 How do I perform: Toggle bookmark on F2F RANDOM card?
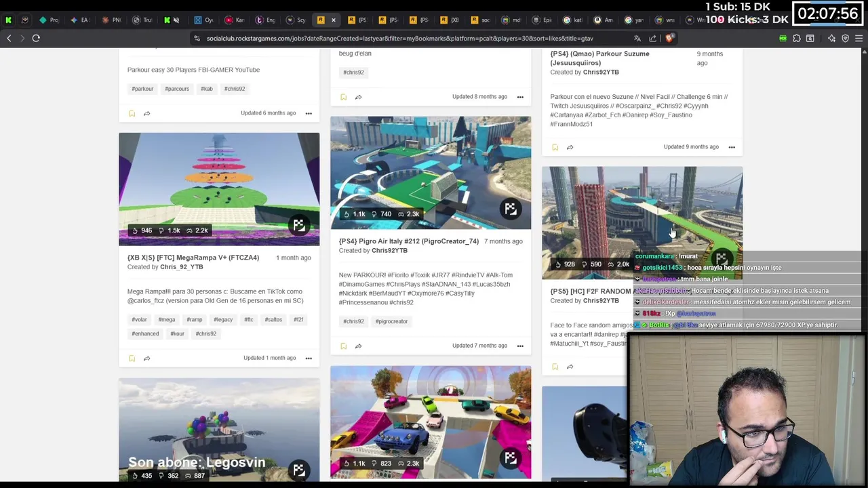[555, 367]
